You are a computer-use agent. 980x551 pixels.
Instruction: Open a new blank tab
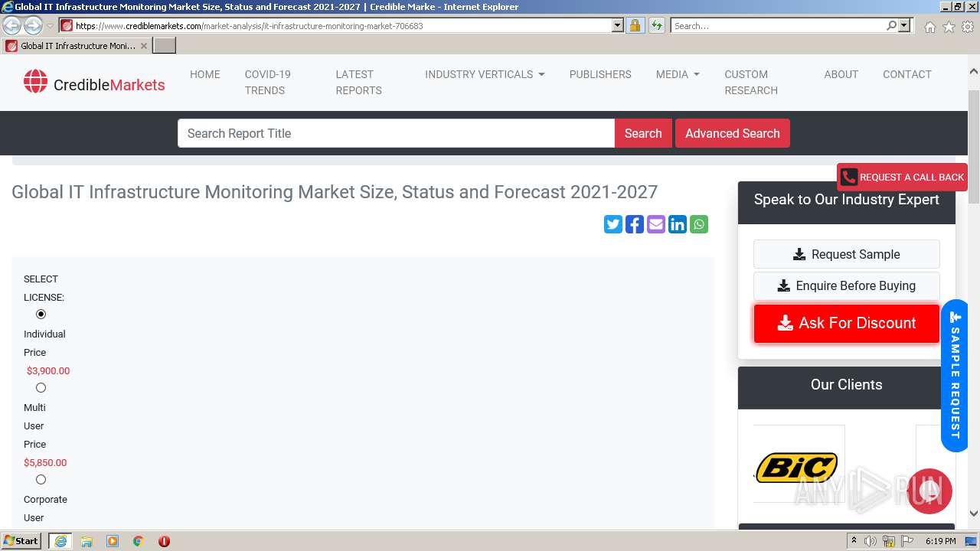[165, 46]
